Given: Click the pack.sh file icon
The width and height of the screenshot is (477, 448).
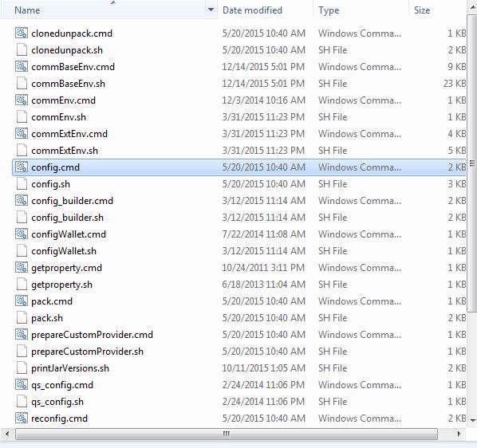Looking at the screenshot, I should click(22, 317).
